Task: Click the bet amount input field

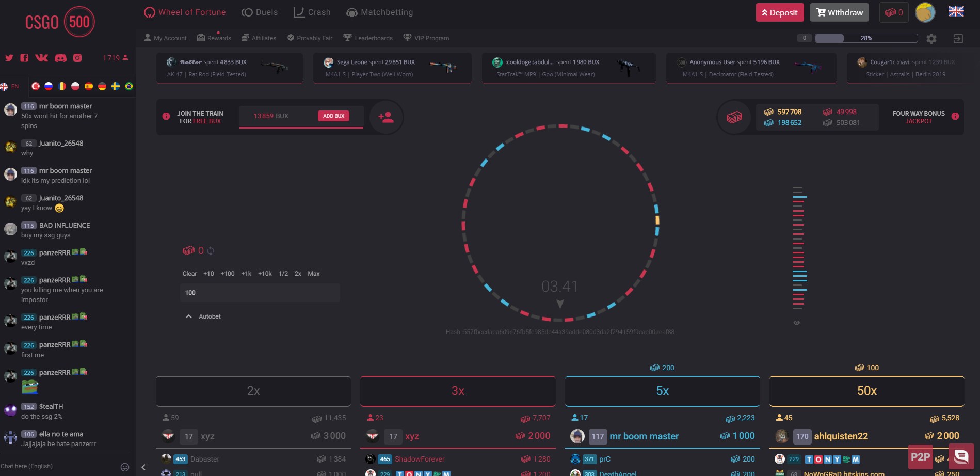Action: (x=260, y=293)
